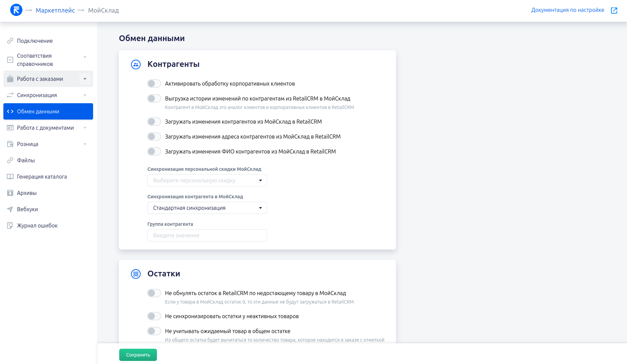Enable corporate clients processing toggle

click(x=154, y=84)
